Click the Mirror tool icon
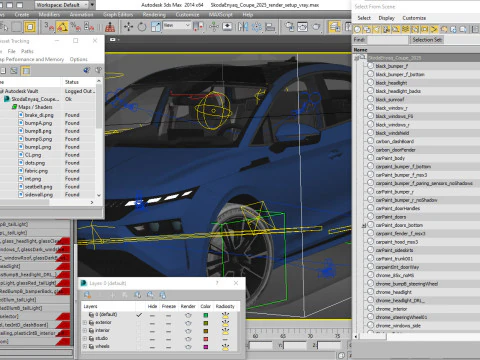 point(243,27)
